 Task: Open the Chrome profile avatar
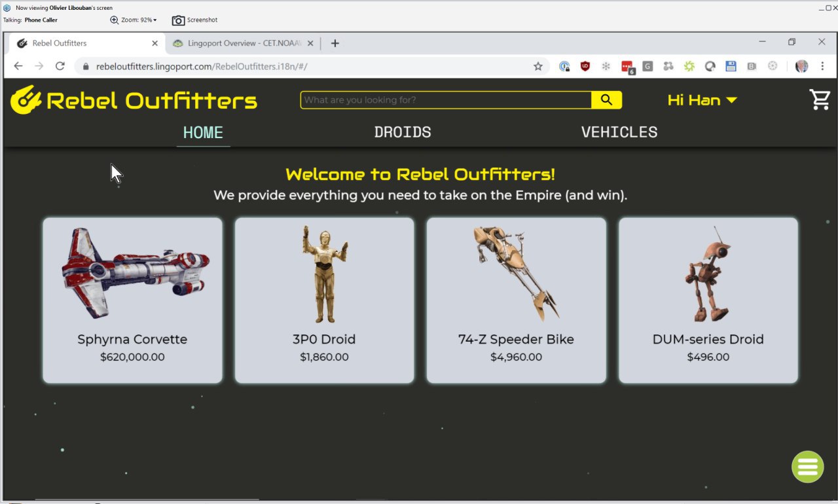[x=801, y=66]
